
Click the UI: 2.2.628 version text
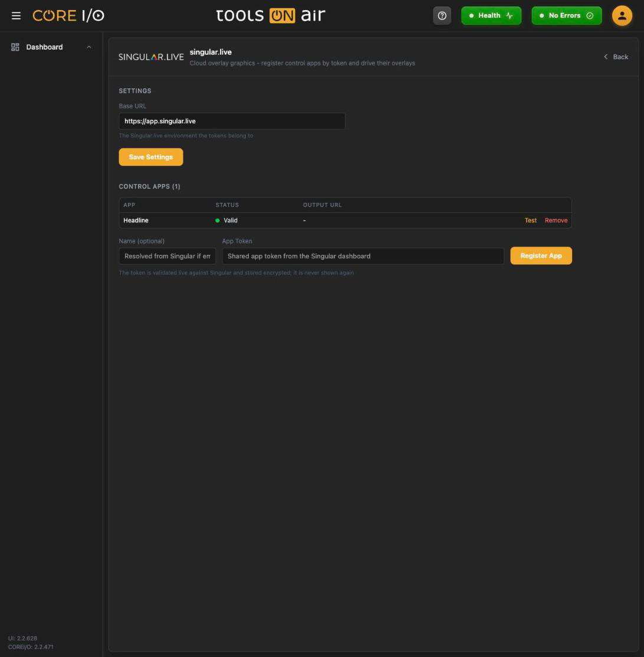pyautogui.click(x=22, y=638)
